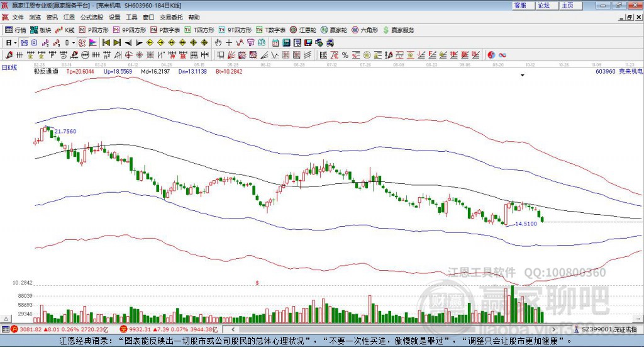The height and width of the screenshot is (347, 644).
Task: Expand the candlestick style dropdown arrow
Action: pos(74,43)
